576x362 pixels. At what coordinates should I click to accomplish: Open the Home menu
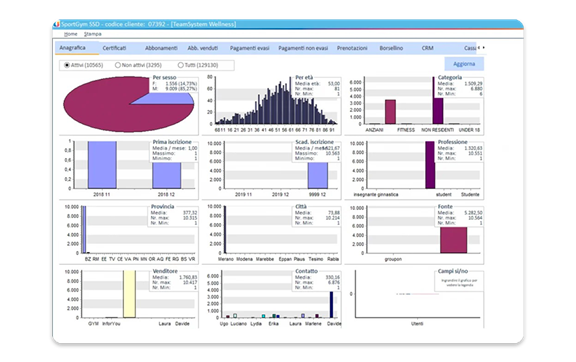coord(71,34)
